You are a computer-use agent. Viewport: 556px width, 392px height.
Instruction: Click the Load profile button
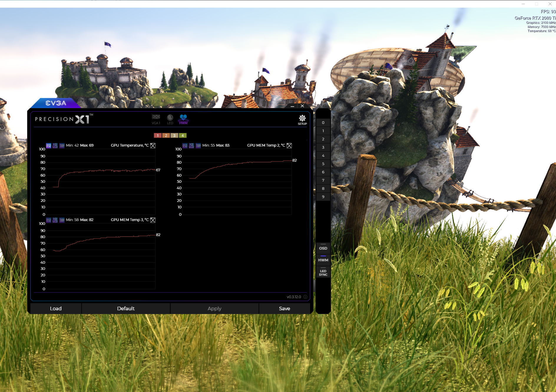click(x=56, y=308)
